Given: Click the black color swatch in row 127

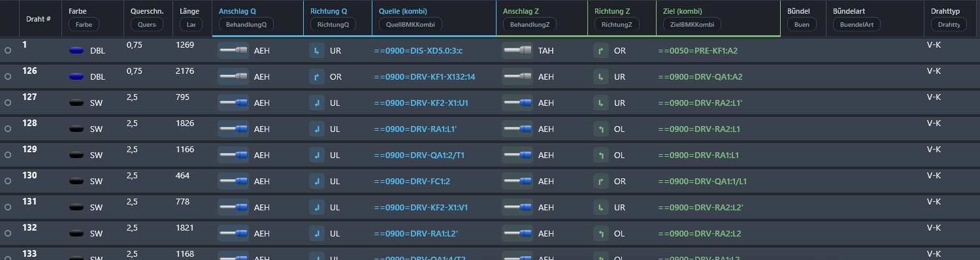Looking at the screenshot, I should [x=77, y=103].
